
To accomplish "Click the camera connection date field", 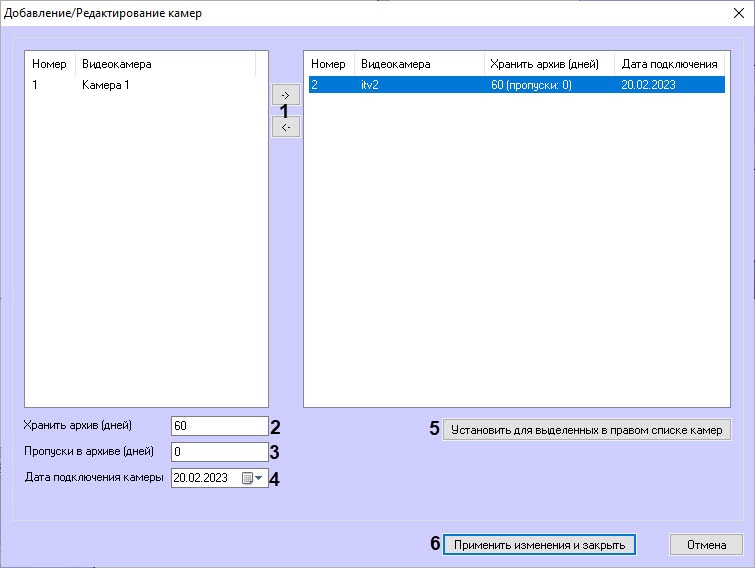I will [x=203, y=478].
